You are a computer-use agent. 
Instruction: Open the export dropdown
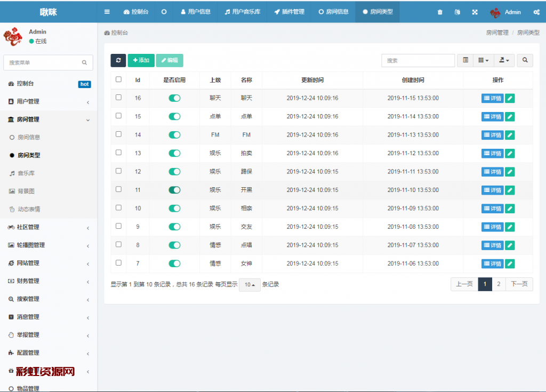point(504,60)
